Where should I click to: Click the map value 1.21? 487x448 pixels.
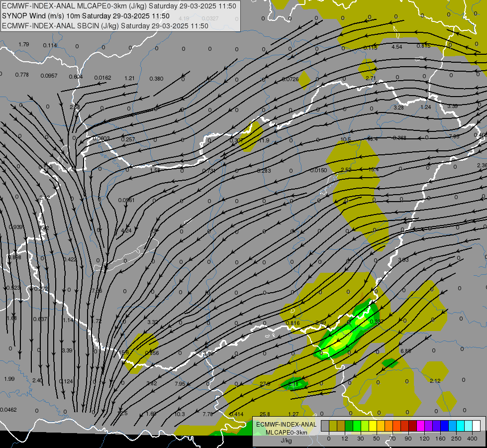129,78
